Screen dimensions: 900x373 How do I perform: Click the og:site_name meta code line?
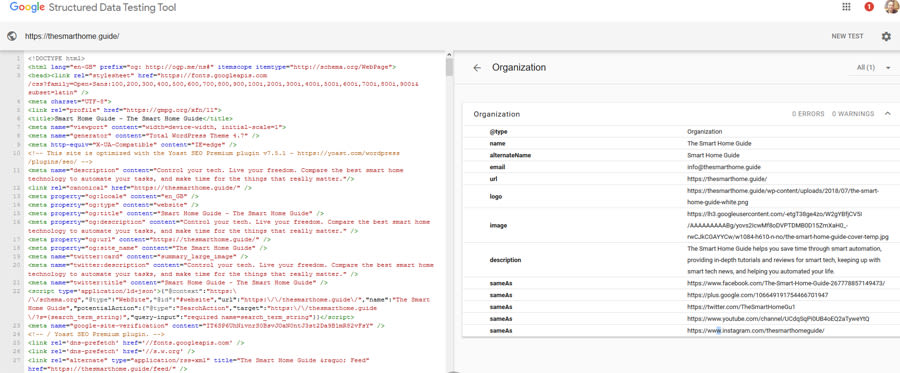147,248
